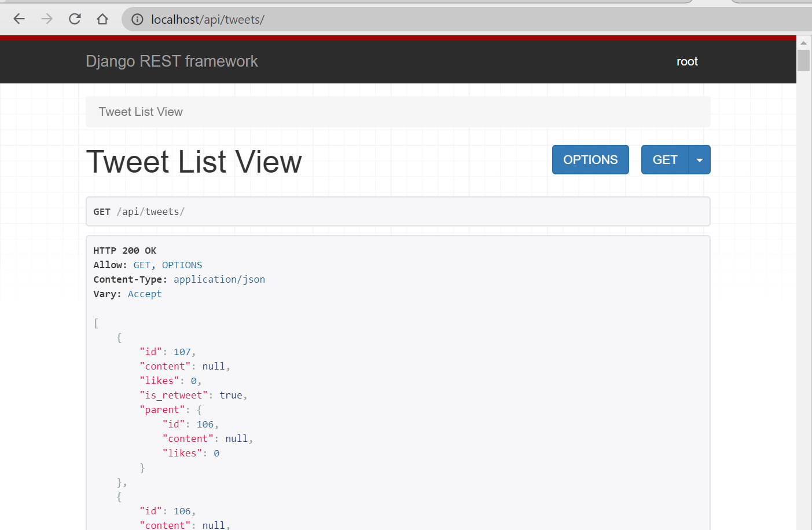Click the page scrollbar thumb
The width and height of the screenshot is (812, 530).
pyautogui.click(x=803, y=61)
